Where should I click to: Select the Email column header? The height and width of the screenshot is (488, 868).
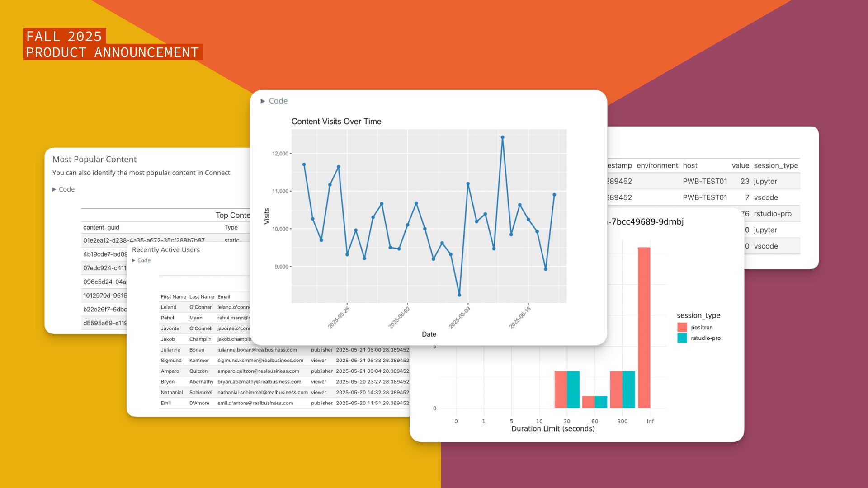click(x=224, y=297)
